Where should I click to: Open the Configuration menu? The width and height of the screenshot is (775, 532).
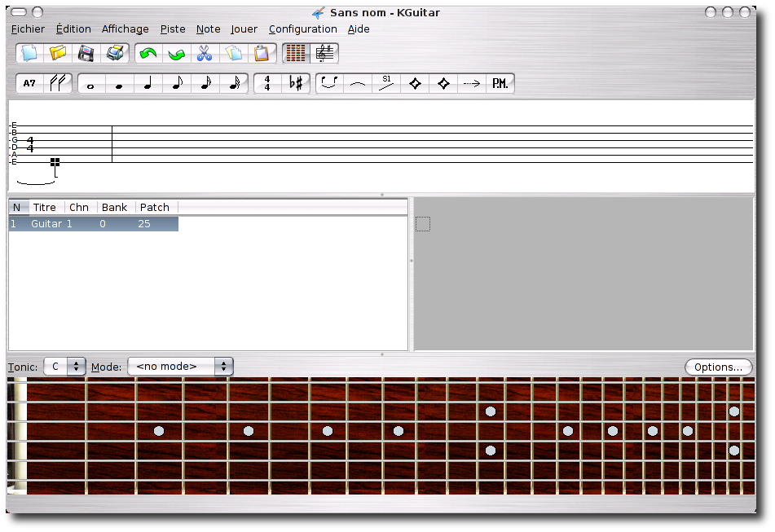302,29
